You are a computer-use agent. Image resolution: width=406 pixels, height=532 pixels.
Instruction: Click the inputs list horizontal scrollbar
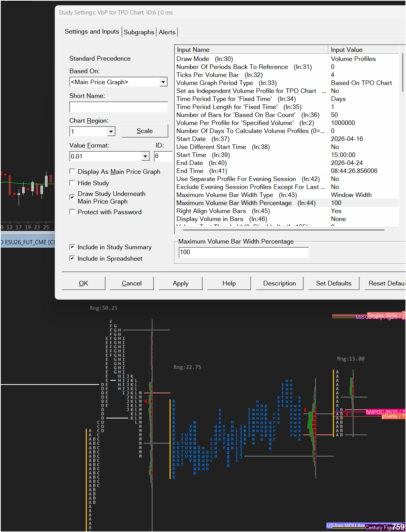[x=284, y=230]
